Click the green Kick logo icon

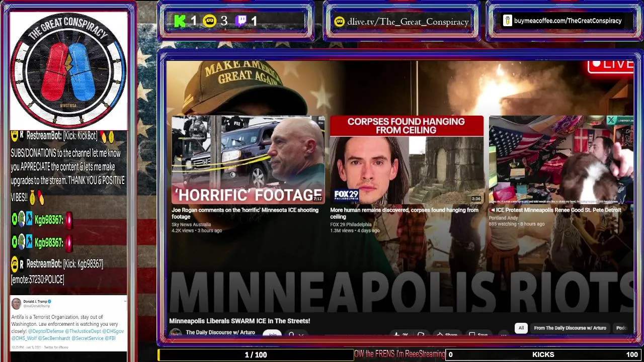tap(180, 21)
